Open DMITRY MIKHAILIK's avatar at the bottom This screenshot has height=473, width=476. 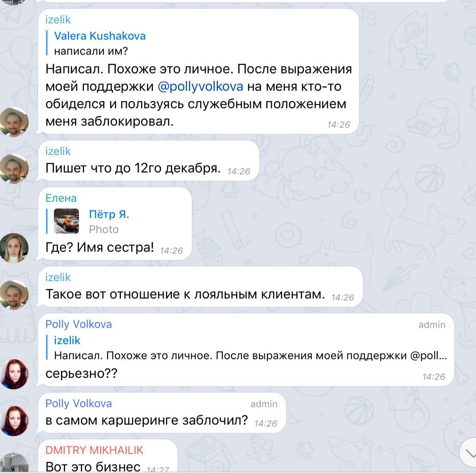pos(14,463)
